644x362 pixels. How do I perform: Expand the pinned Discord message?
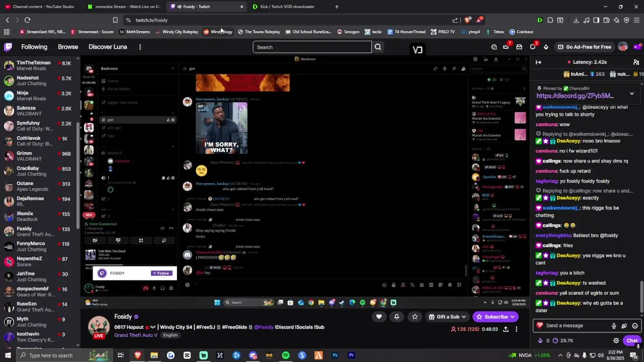632,94
